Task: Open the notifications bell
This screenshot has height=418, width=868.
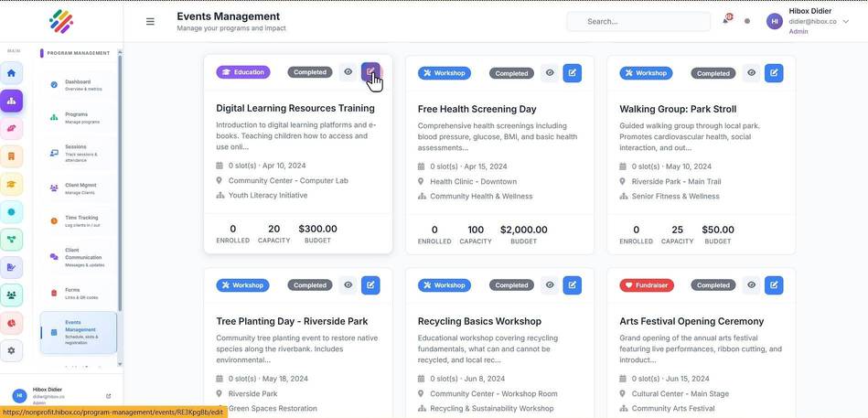Action: (725, 21)
